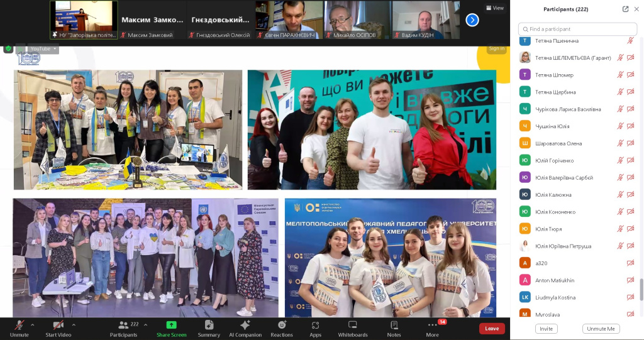The height and width of the screenshot is (340, 644).
Task: Click camera-off icon for Anton Matiukhin
Action: 630,280
